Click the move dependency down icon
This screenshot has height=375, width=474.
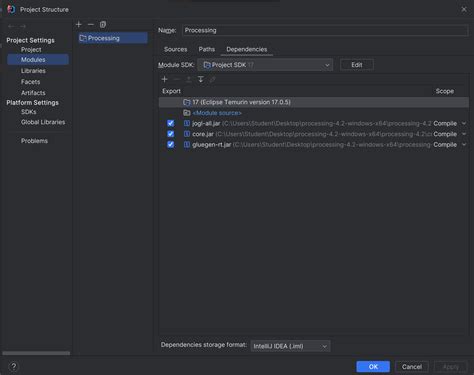(x=201, y=79)
